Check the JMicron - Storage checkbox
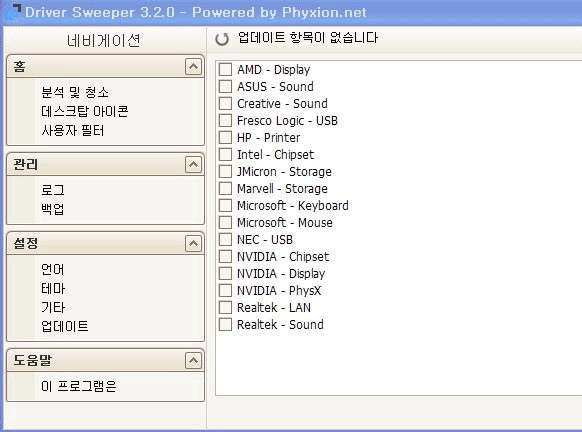The image size is (582, 432). [225, 171]
